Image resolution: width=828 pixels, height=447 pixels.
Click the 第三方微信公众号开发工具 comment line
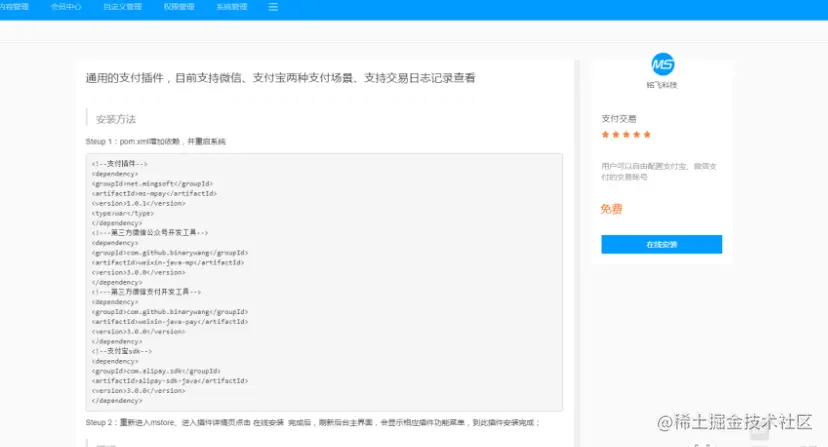click(150, 232)
